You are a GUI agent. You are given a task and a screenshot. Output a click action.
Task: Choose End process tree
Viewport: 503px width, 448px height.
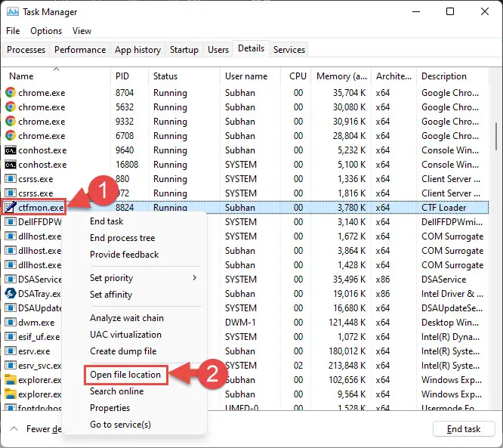122,238
